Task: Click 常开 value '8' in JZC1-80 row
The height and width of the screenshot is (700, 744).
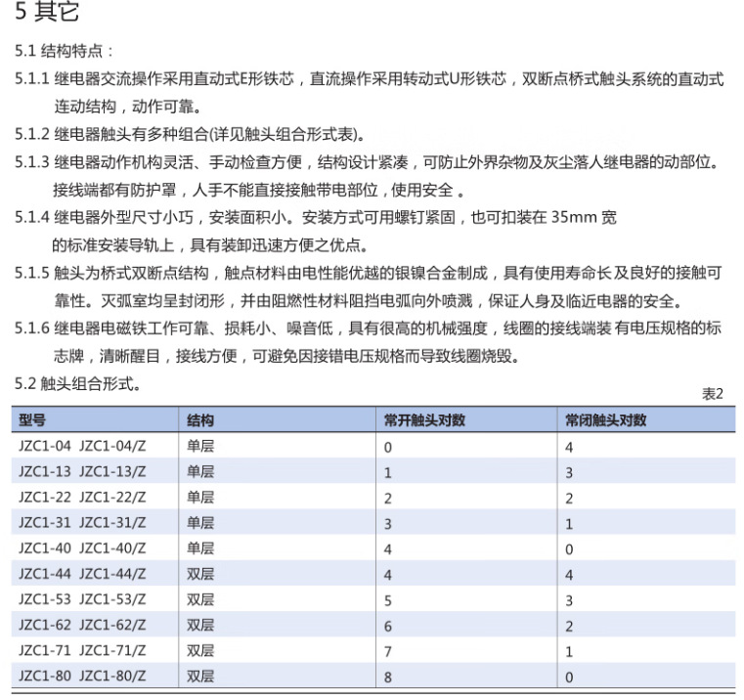Action: tap(388, 678)
